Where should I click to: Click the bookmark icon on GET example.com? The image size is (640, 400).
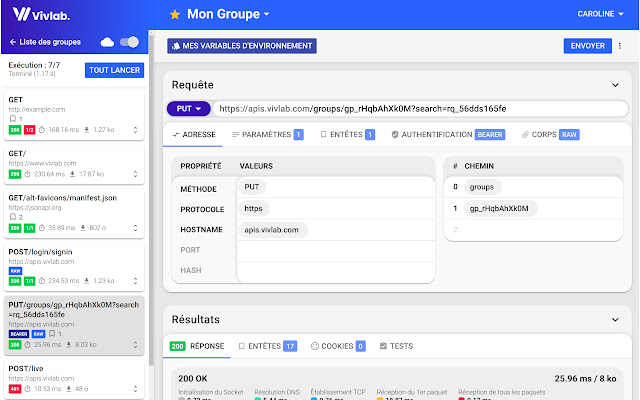(12, 119)
